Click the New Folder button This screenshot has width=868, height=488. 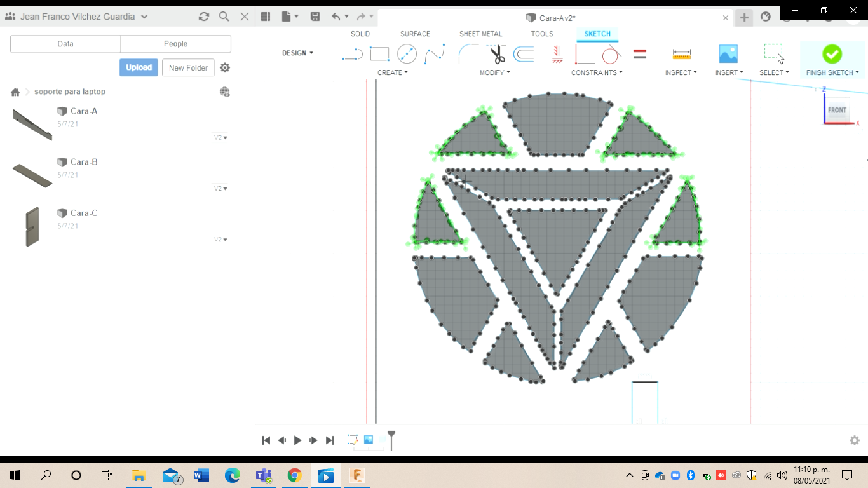pos(188,68)
